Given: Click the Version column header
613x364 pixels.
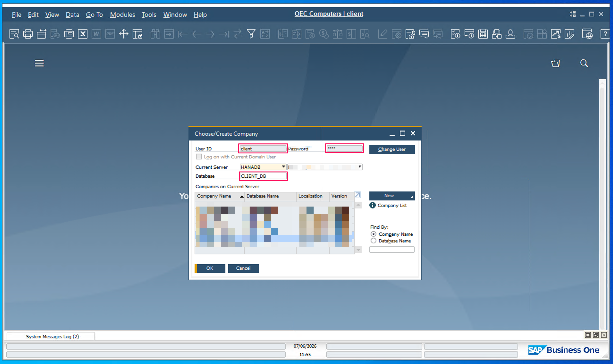Looking at the screenshot, I should pos(341,196).
